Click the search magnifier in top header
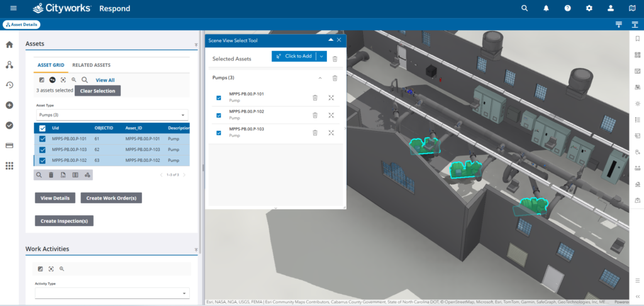The width and height of the screenshot is (644, 306). tap(525, 8)
